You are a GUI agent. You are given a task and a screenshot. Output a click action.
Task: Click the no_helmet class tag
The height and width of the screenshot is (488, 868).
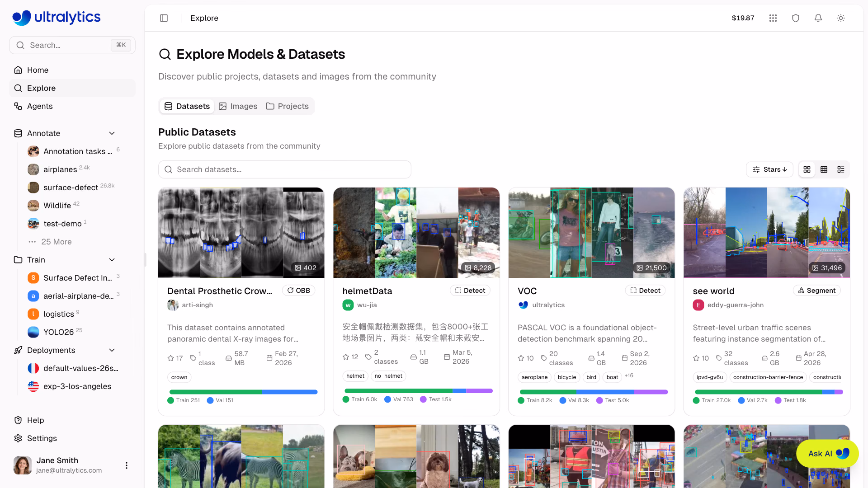[x=388, y=376]
